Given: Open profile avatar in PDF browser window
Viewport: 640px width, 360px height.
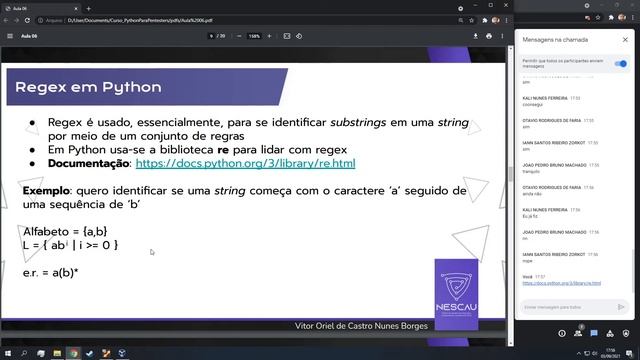Looking at the screenshot, I should click(x=496, y=20).
